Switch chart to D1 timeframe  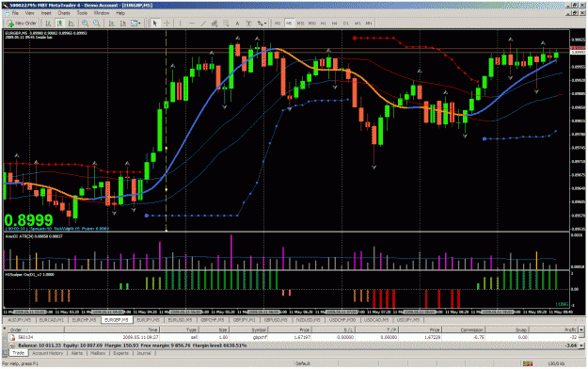coord(346,24)
